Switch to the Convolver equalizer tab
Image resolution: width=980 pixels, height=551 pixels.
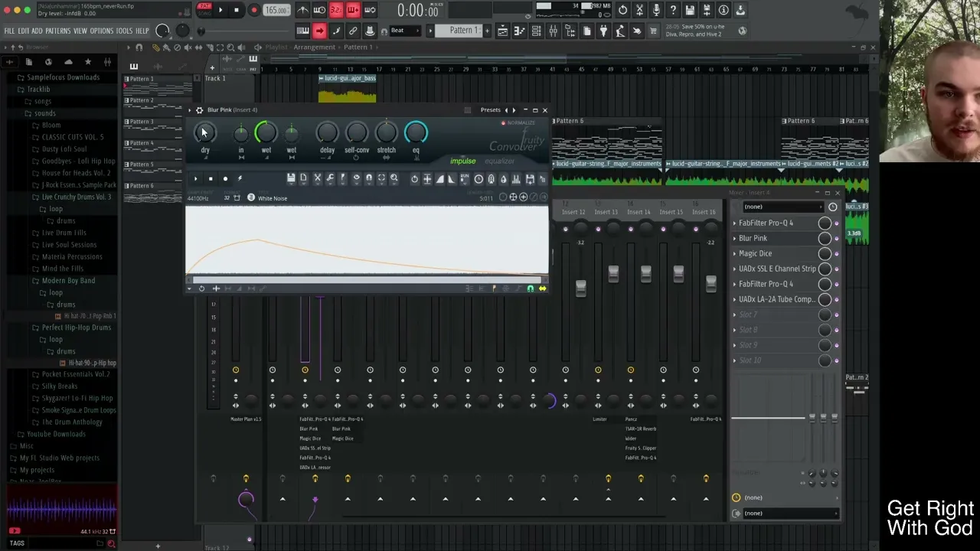pyautogui.click(x=499, y=161)
